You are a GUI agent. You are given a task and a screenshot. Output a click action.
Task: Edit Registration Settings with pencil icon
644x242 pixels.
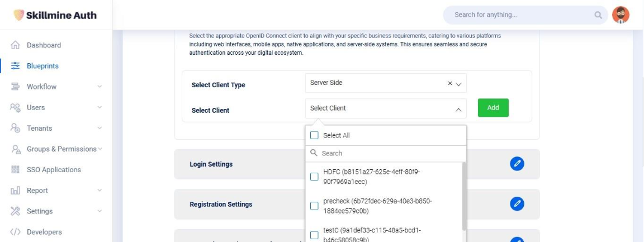pos(517,204)
